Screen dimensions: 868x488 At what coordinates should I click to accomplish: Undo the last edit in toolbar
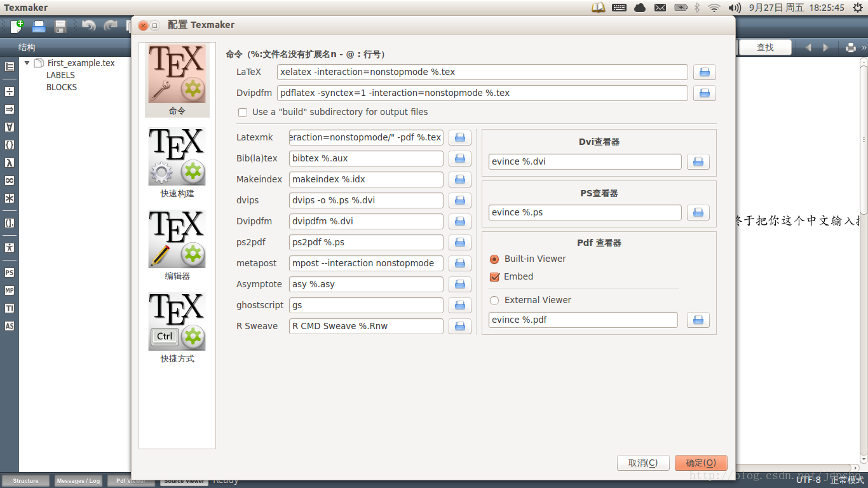click(88, 26)
